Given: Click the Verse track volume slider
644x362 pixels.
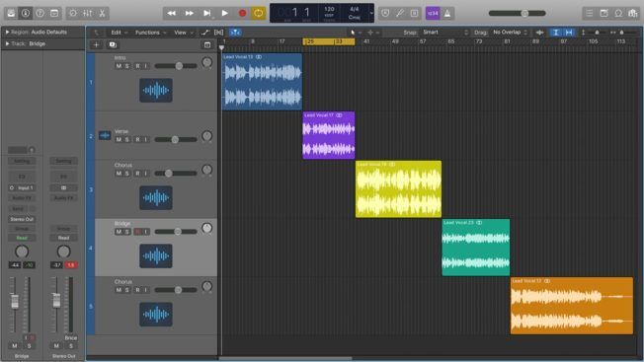Looking at the screenshot, I should [x=176, y=140].
